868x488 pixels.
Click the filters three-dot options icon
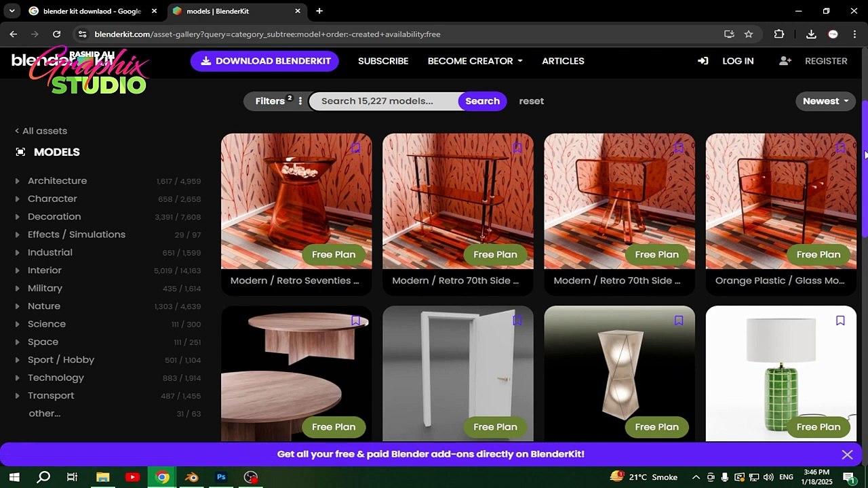[x=300, y=101]
